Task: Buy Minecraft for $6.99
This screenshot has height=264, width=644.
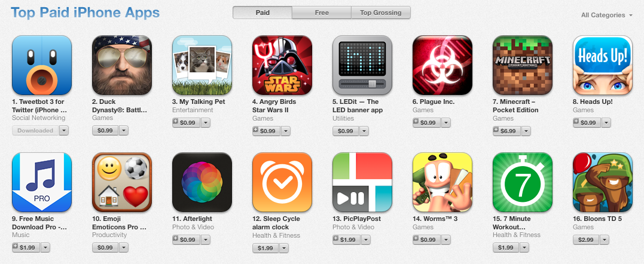Action: 506,131
